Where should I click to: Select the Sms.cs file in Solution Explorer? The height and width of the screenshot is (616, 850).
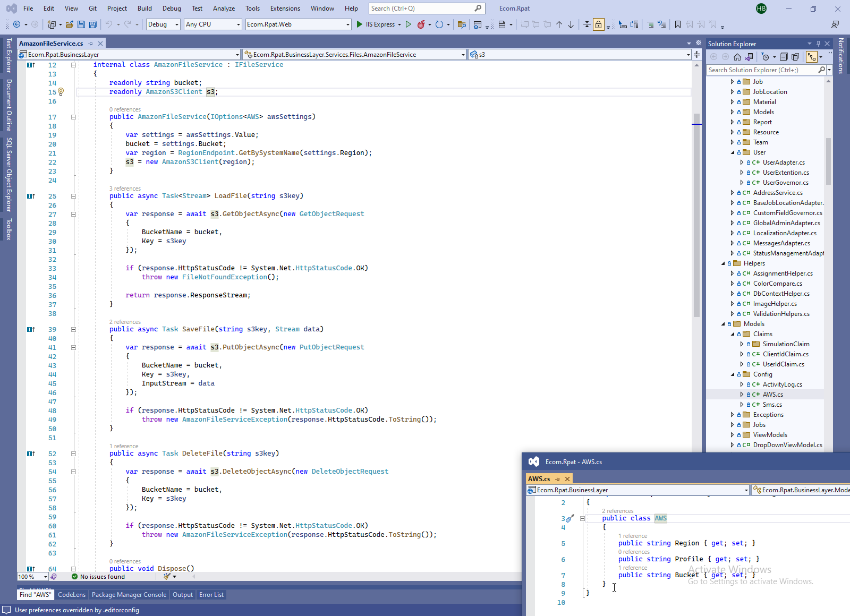click(772, 405)
